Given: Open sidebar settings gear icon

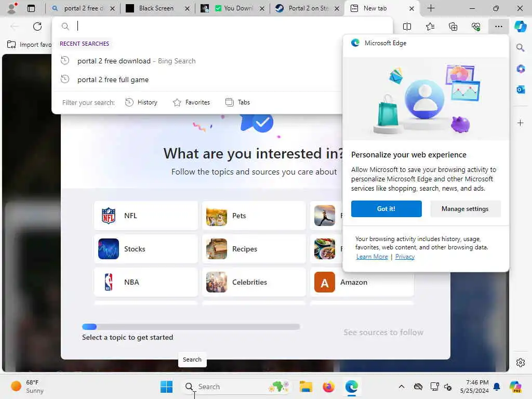Looking at the screenshot, I should tap(521, 363).
